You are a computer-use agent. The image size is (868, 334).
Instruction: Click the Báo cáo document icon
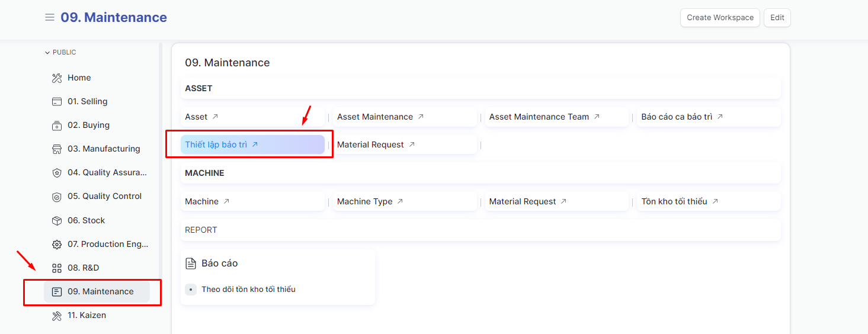[190, 264]
